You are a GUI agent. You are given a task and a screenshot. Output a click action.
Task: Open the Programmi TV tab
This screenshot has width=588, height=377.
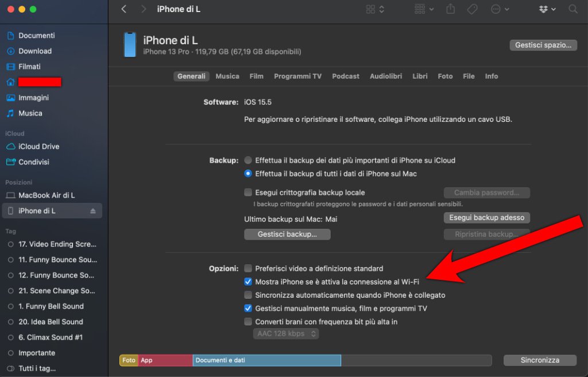pyautogui.click(x=298, y=76)
